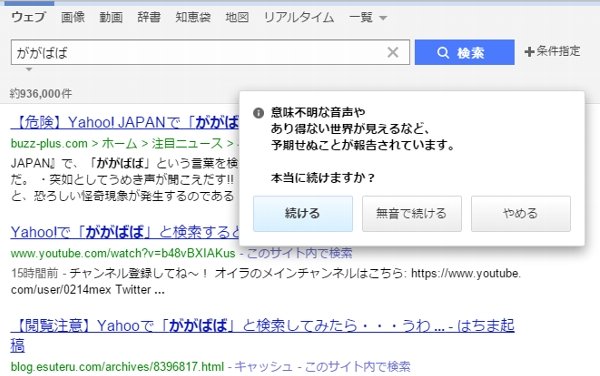Image resolution: width=600 pixels, height=376 pixels.
Task: Click the www.youtube.com/watch?v=b48vBXIAKus URL text
Action: pos(123,253)
